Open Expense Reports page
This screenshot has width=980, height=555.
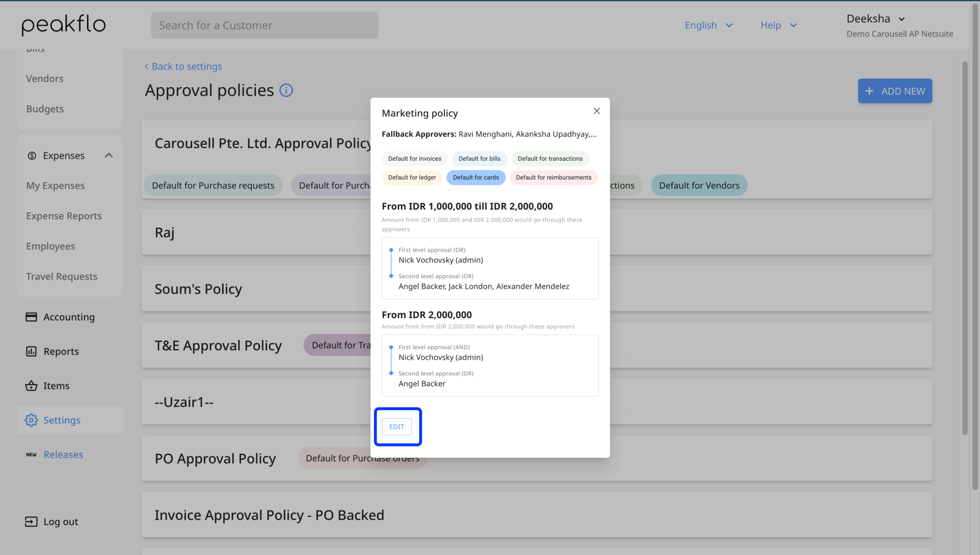point(64,216)
